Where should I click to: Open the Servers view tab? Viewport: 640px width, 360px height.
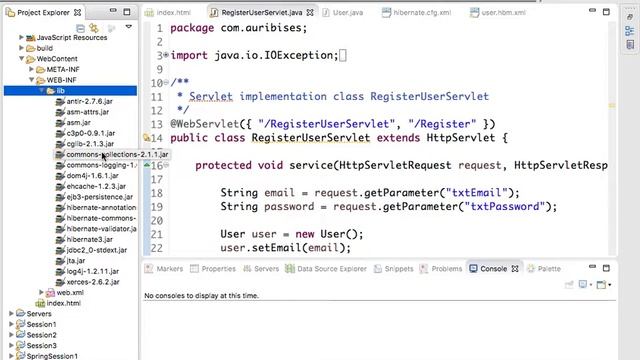(x=261, y=269)
